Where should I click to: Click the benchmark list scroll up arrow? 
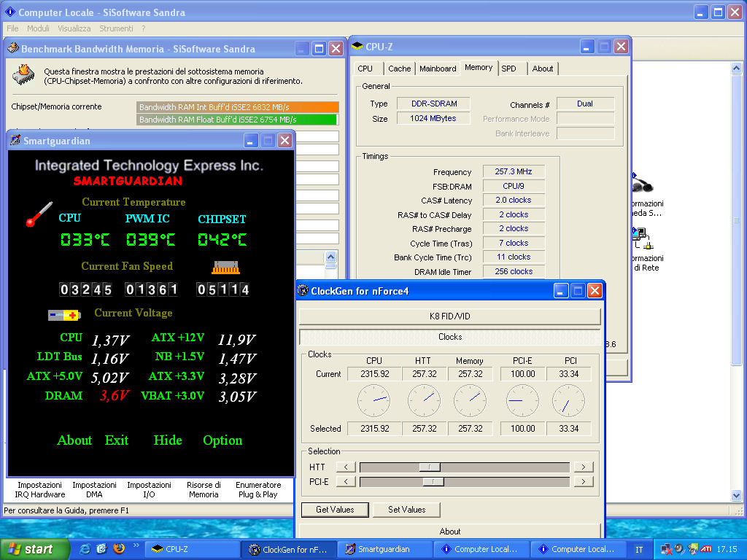pos(330,257)
